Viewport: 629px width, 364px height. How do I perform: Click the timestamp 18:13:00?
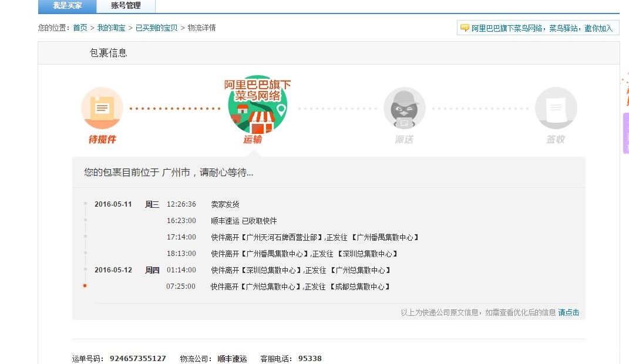coord(181,254)
